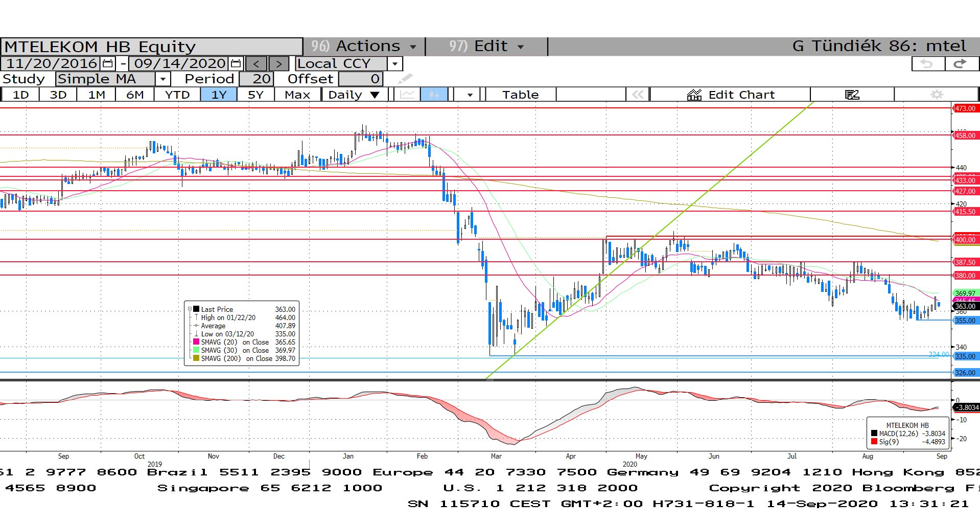Select the candlestick chart type icon

pyautogui.click(x=434, y=95)
